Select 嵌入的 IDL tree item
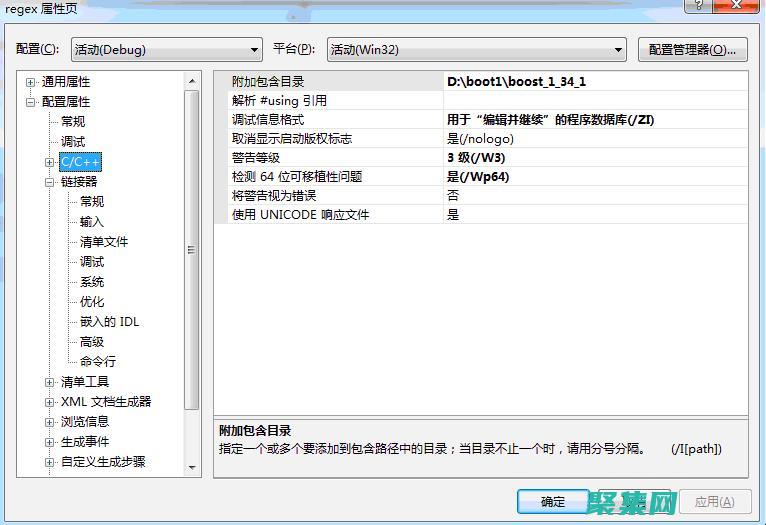The width and height of the screenshot is (766, 525). [x=110, y=322]
